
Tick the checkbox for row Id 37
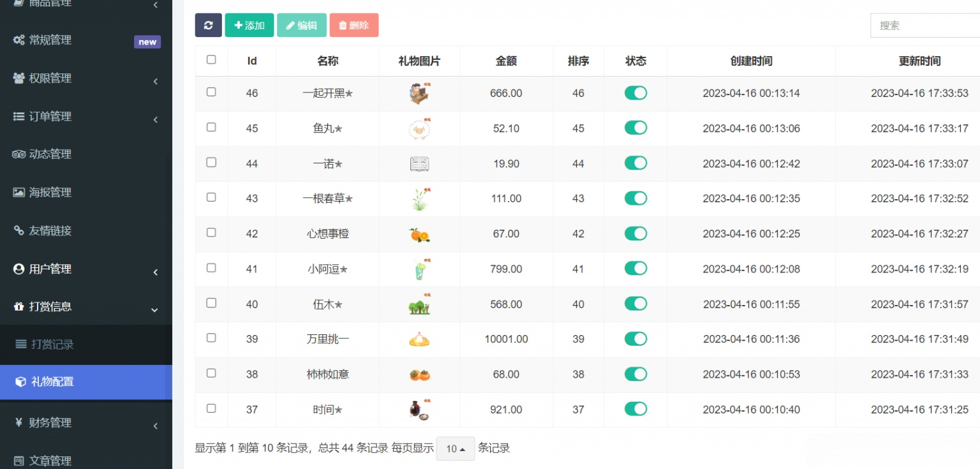[211, 408]
